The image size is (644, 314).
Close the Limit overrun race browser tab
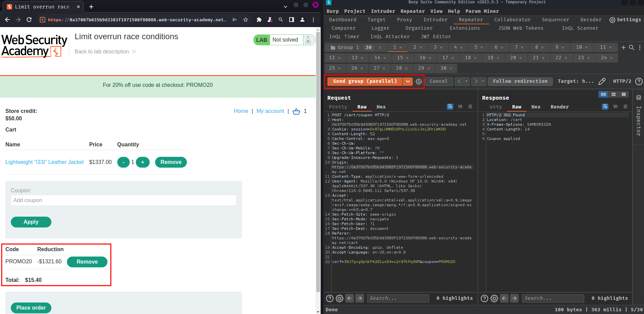pos(78,6)
